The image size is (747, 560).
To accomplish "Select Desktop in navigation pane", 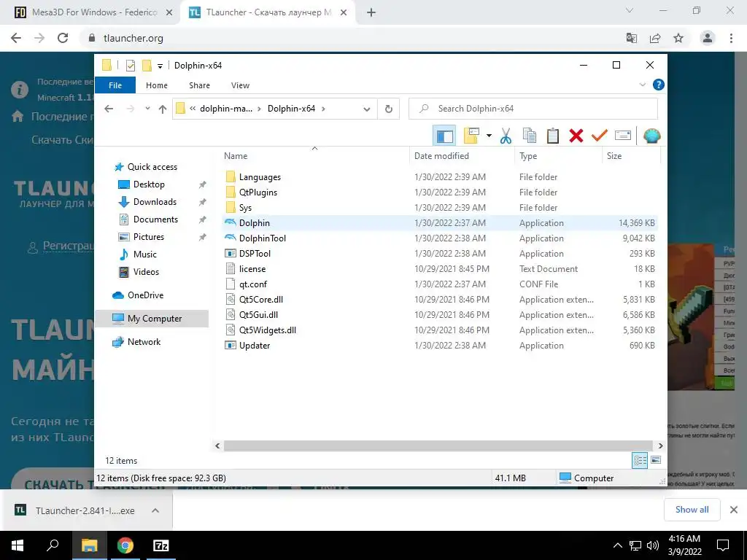I will [149, 184].
